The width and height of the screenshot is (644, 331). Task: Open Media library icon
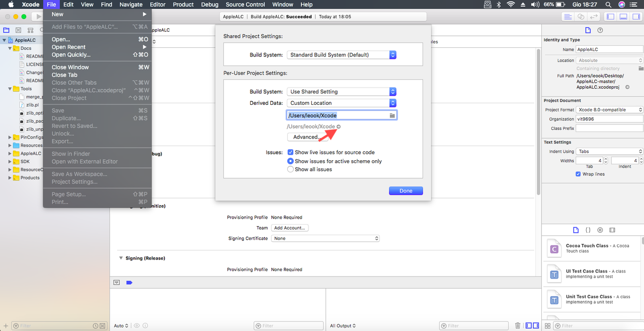pos(612,230)
